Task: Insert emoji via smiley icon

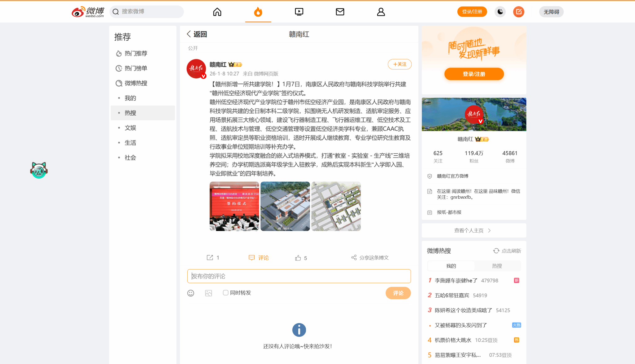Action: pos(191,293)
